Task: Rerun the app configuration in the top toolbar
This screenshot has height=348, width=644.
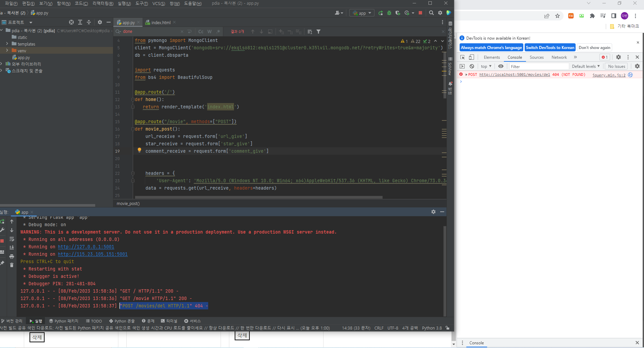Action: click(x=380, y=13)
